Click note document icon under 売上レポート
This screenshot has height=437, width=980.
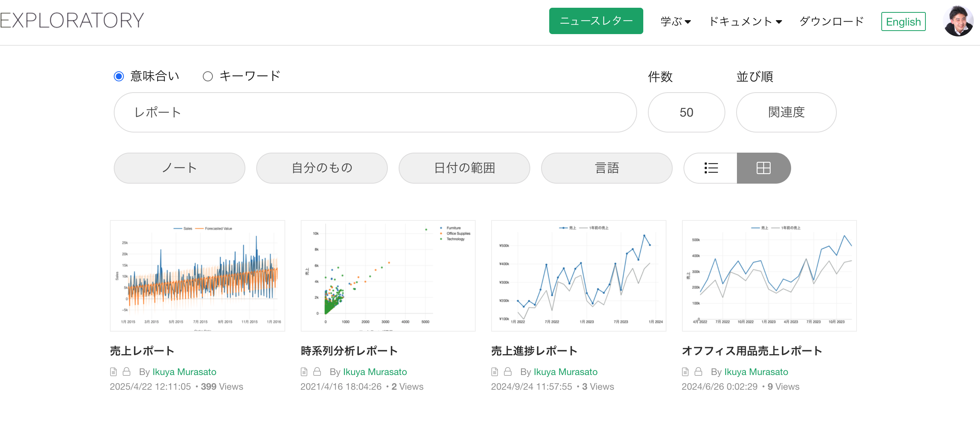[113, 372]
